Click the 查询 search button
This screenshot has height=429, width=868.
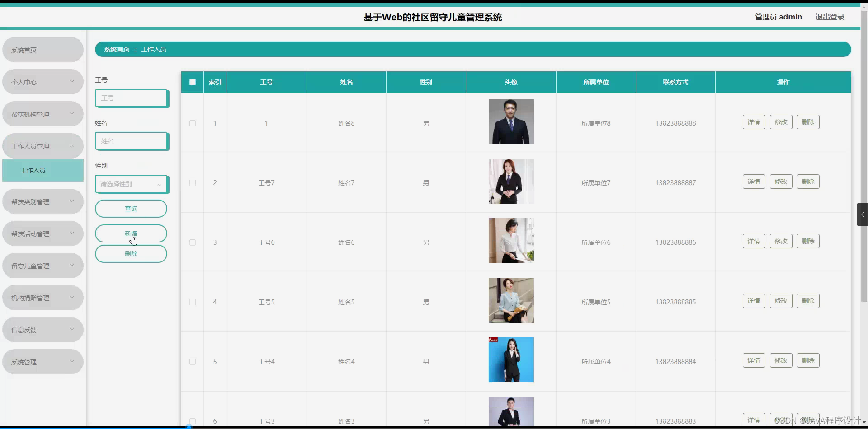point(131,208)
